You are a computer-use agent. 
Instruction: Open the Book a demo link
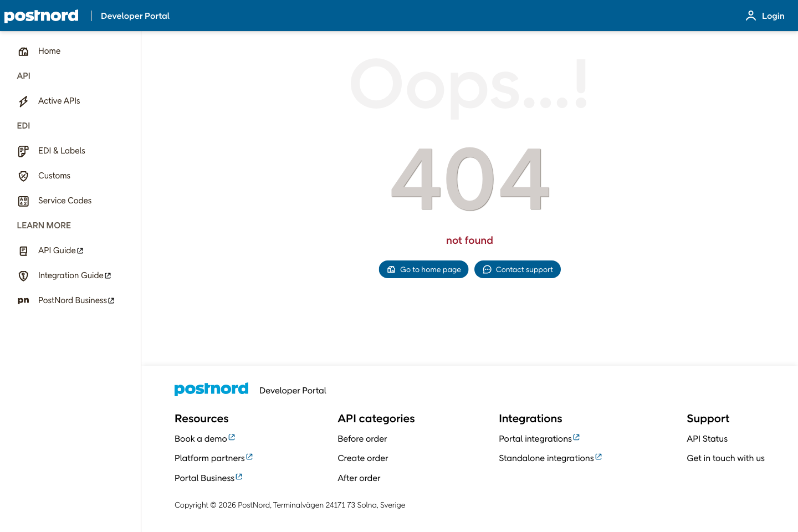(201, 438)
